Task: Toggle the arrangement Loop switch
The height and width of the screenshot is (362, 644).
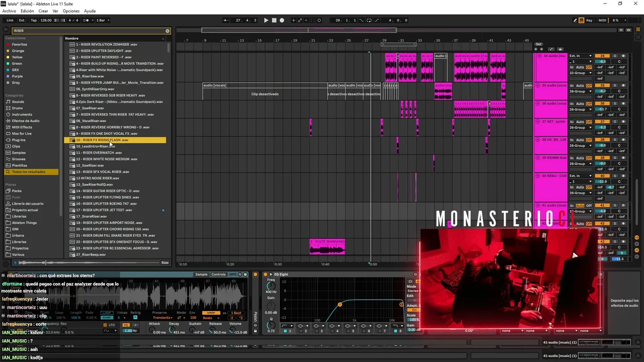Action: point(369,21)
